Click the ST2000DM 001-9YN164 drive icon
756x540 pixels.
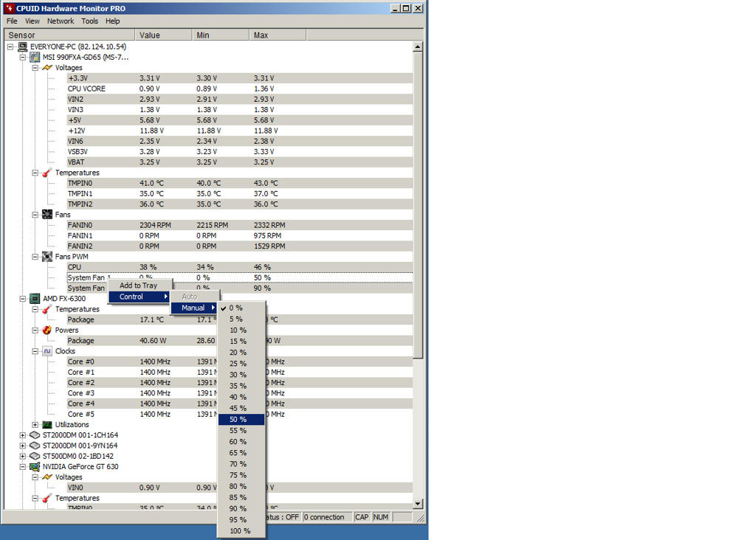35,446
